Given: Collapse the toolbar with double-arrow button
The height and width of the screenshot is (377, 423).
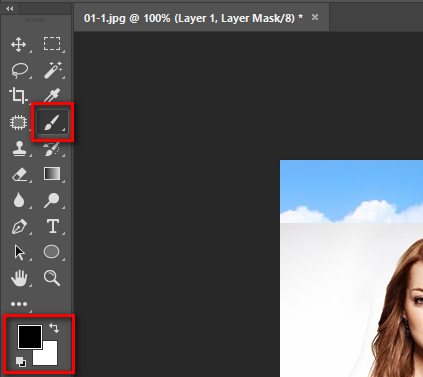Looking at the screenshot, I should [10, 9].
